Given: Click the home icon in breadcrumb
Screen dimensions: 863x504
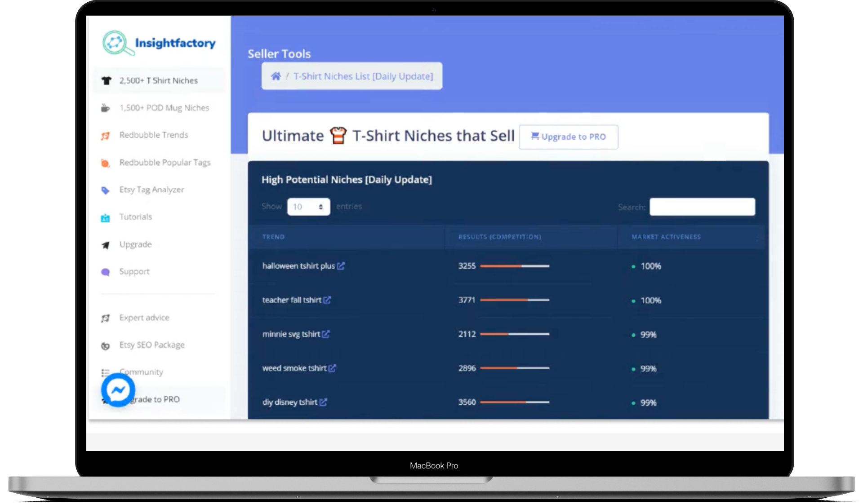Looking at the screenshot, I should point(276,76).
